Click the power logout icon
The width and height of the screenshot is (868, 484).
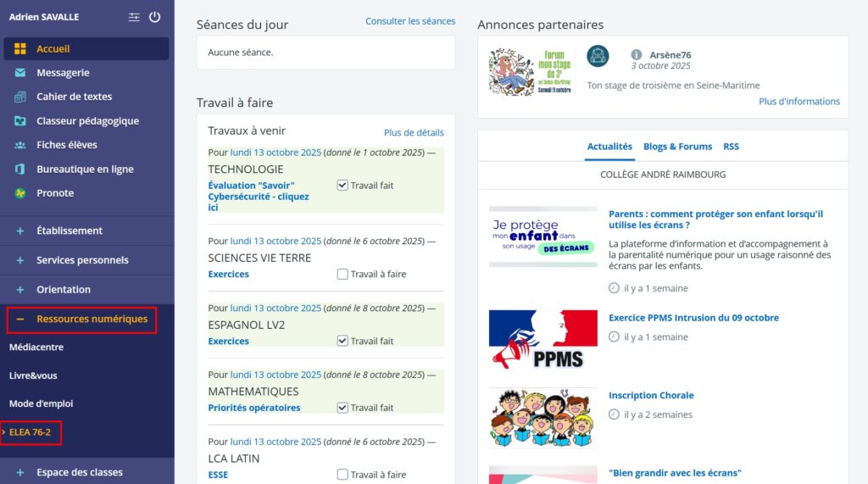point(154,17)
